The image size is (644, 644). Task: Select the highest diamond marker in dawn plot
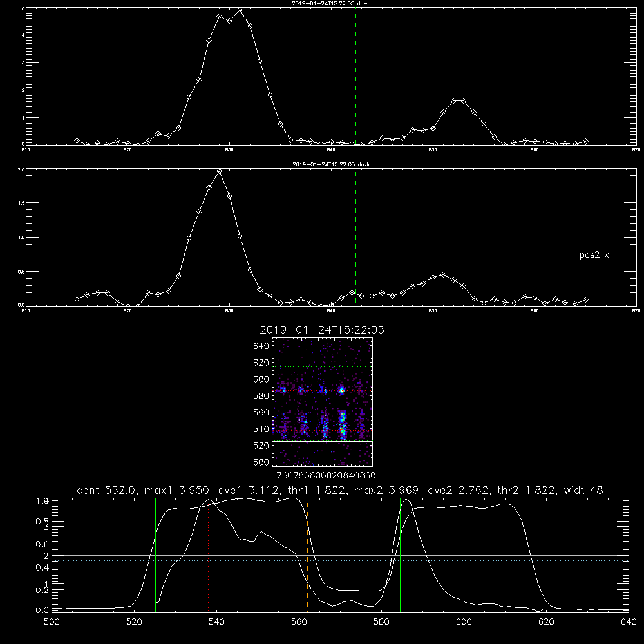(x=240, y=10)
